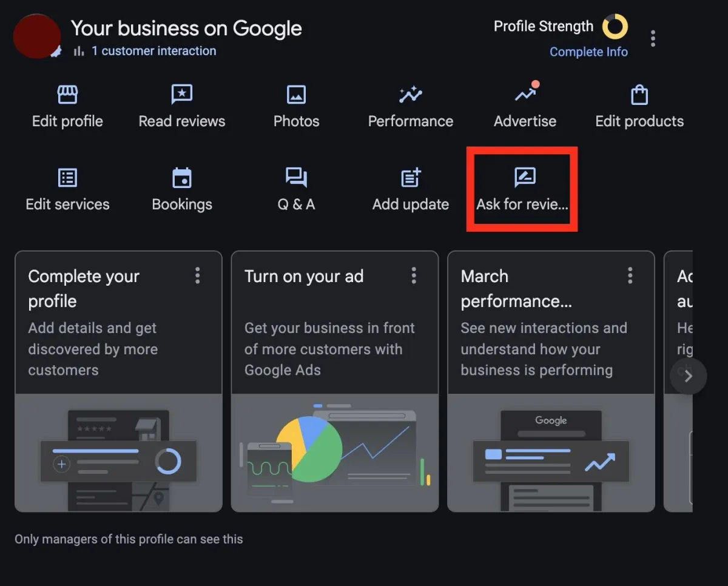Open the Turn on your ad card
This screenshot has height=586, width=728.
(x=335, y=382)
